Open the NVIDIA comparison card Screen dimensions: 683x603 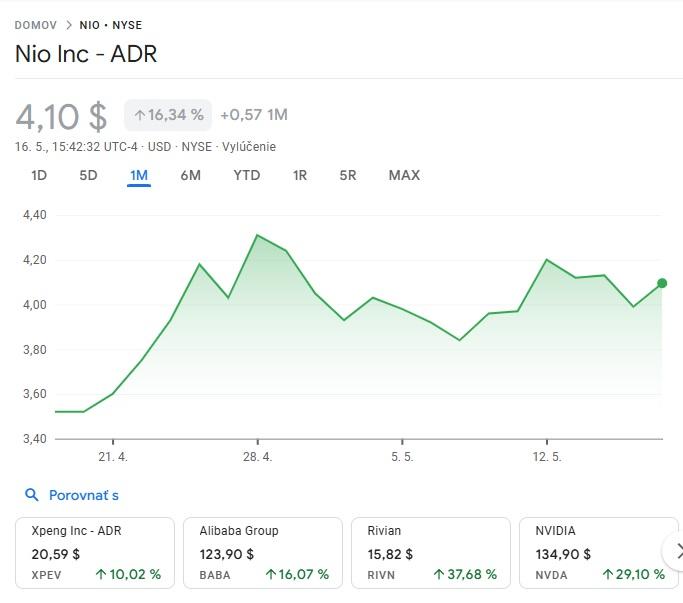(599, 553)
